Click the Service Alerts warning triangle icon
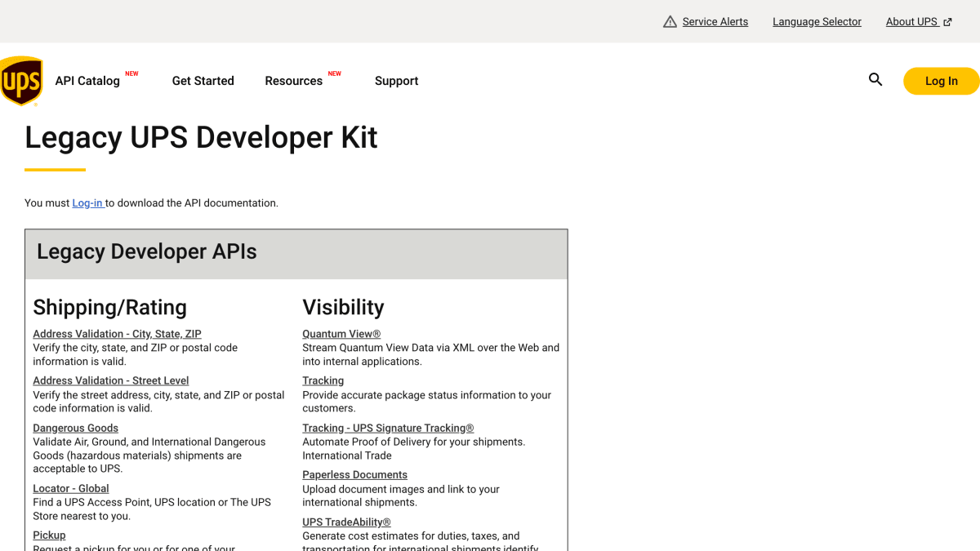This screenshot has width=980, height=551. 670,22
